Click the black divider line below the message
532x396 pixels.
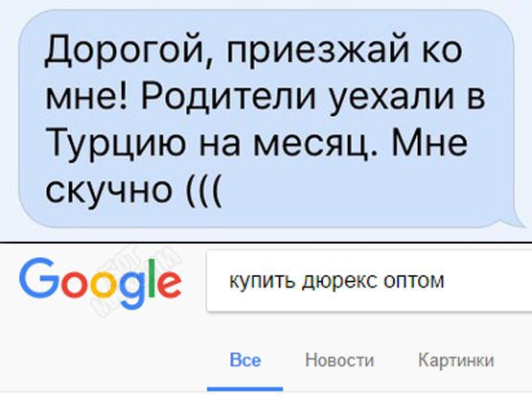266,243
